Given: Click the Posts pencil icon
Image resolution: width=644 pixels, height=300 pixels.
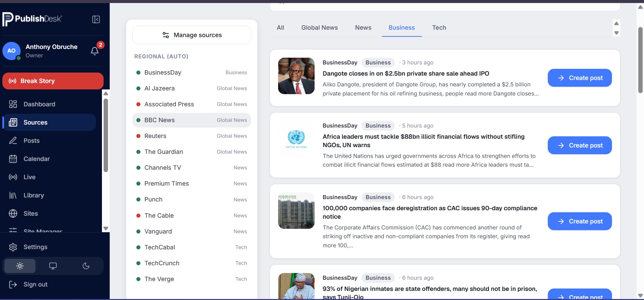Looking at the screenshot, I should (13, 141).
